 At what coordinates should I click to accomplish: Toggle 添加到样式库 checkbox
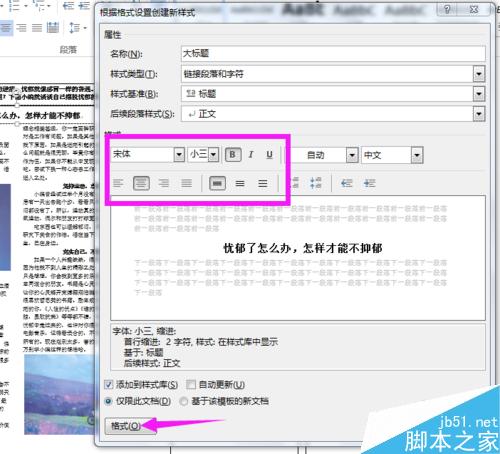pyautogui.click(x=109, y=385)
